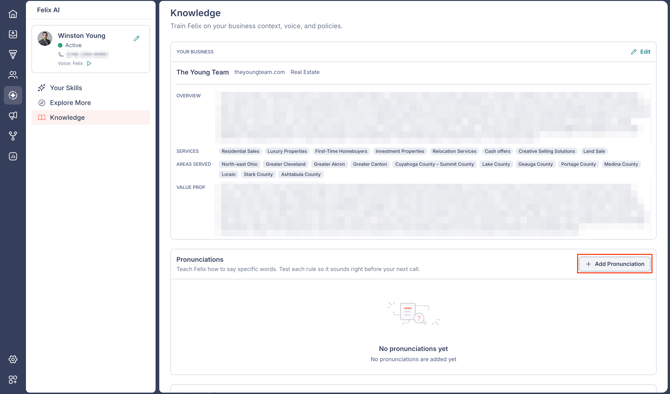Open the settings gear icon in rail
Viewport: 670px width, 394px height.
click(x=13, y=359)
